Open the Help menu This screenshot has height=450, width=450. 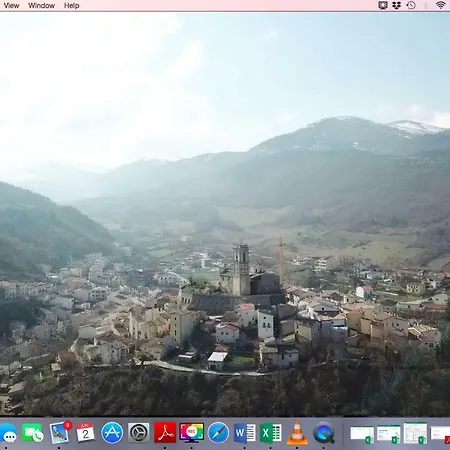click(71, 6)
